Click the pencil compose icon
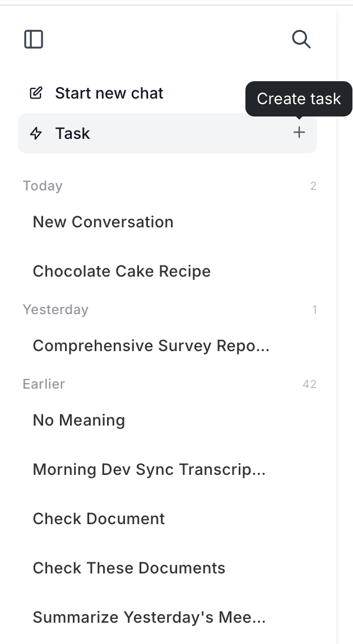Viewport: 353px width, 644px height. (x=36, y=93)
